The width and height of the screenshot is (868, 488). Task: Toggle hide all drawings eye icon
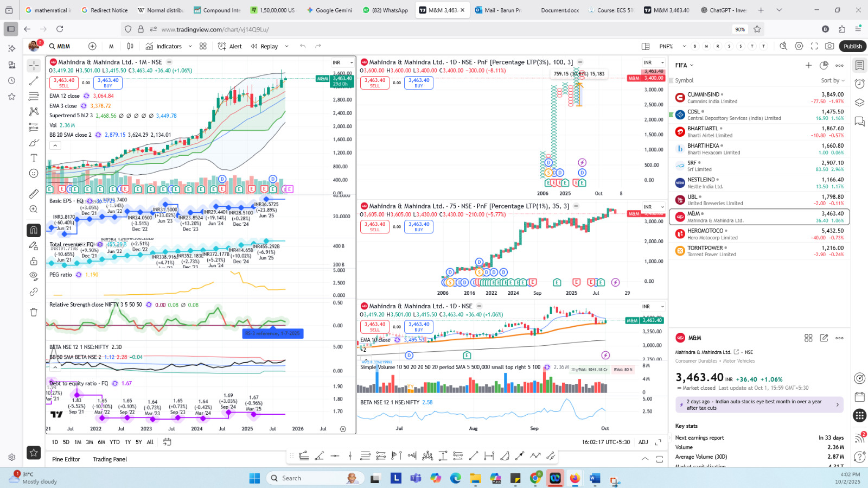click(34, 276)
